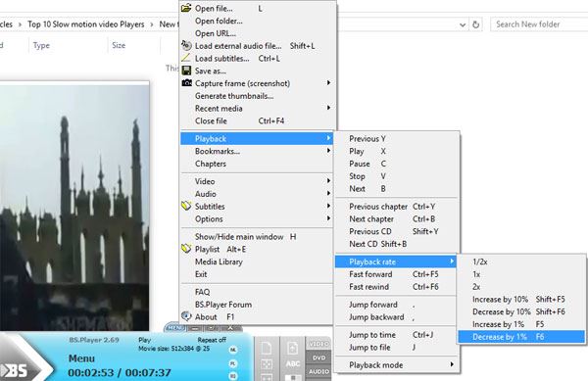Viewport: 588px width, 381px height.
Task: Select Fast forward in Playback menu
Action: [x=396, y=274]
